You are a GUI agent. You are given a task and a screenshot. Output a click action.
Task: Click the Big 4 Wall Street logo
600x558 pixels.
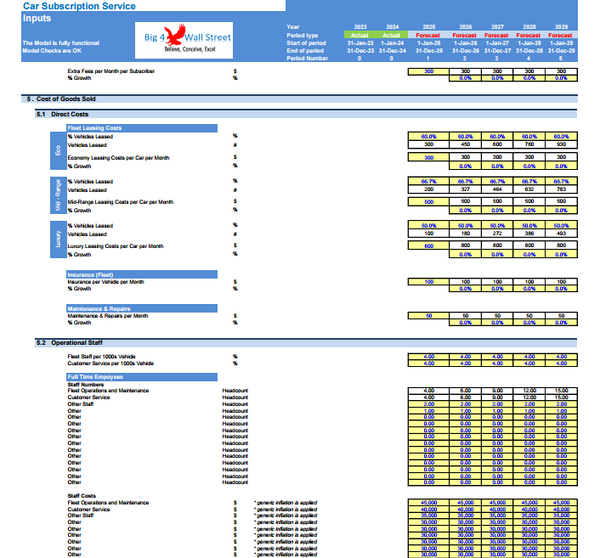tap(189, 44)
